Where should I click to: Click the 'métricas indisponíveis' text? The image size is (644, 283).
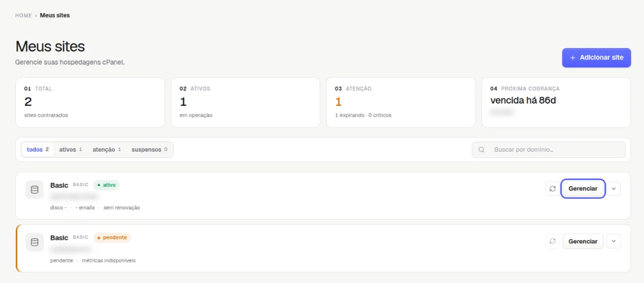click(x=109, y=260)
